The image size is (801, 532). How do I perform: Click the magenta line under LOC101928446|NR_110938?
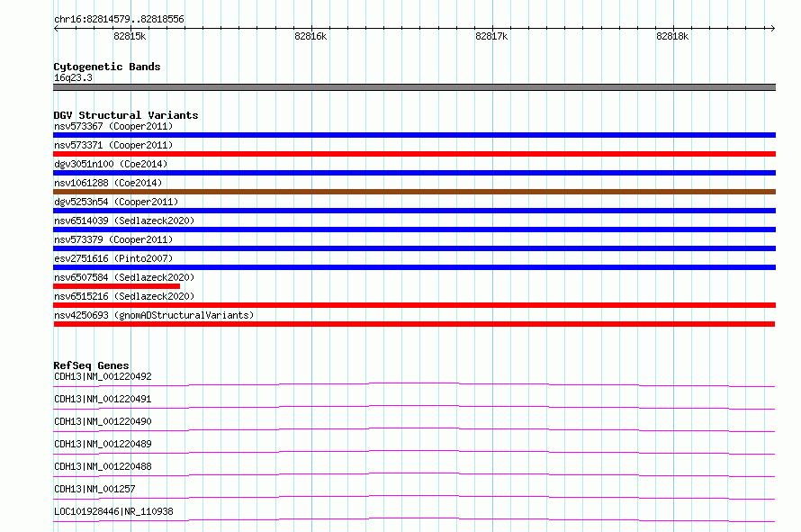pyautogui.click(x=414, y=518)
